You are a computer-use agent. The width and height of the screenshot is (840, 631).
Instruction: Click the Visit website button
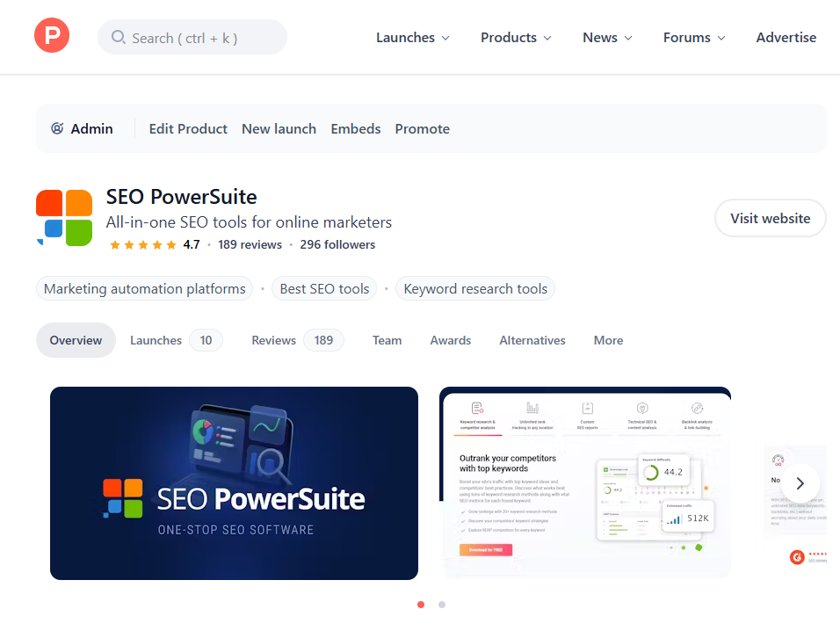click(x=771, y=218)
